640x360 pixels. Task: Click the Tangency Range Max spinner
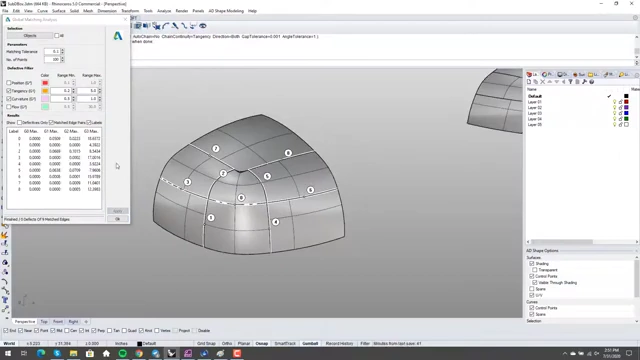pyautogui.click(x=100, y=91)
